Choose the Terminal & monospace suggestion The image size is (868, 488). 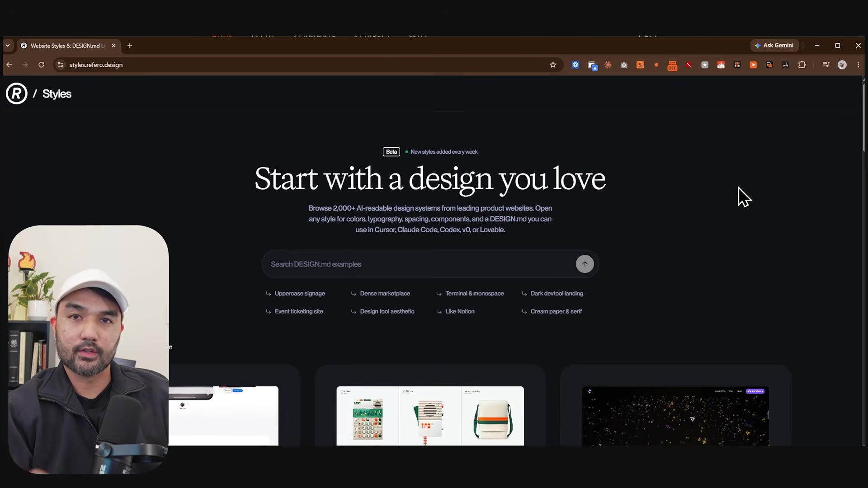[x=470, y=293]
